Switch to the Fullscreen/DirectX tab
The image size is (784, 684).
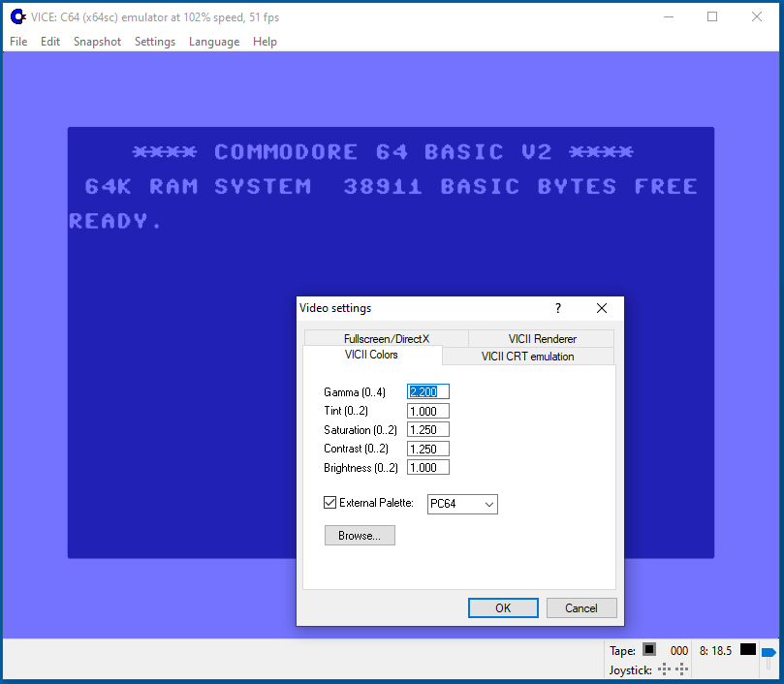coord(386,338)
